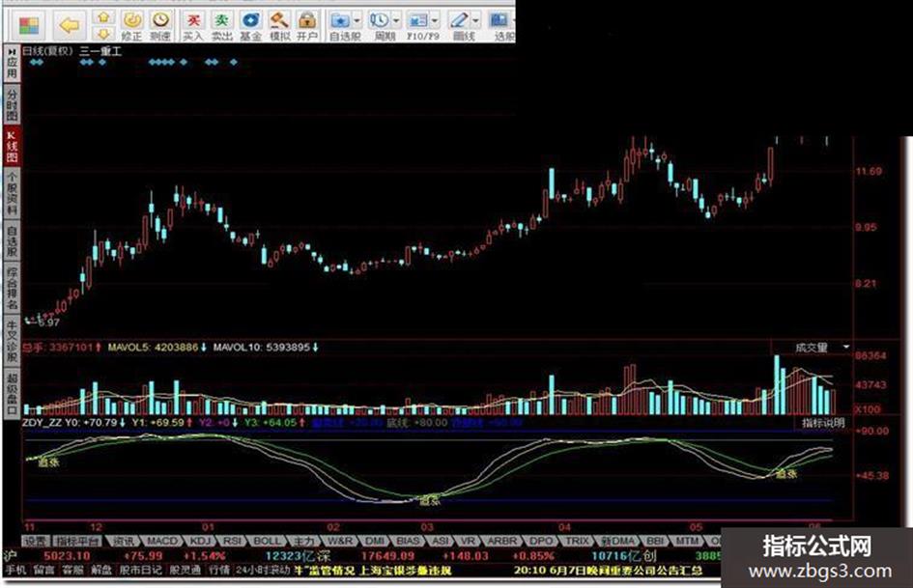This screenshot has width=913, height=588.
Task: Expand the 画线 drawing dropdown arrow
Action: point(475,21)
